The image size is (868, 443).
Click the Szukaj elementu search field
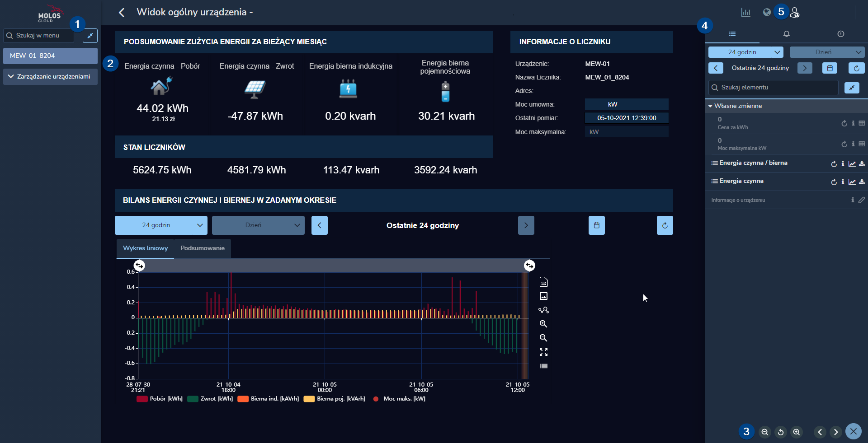click(773, 88)
